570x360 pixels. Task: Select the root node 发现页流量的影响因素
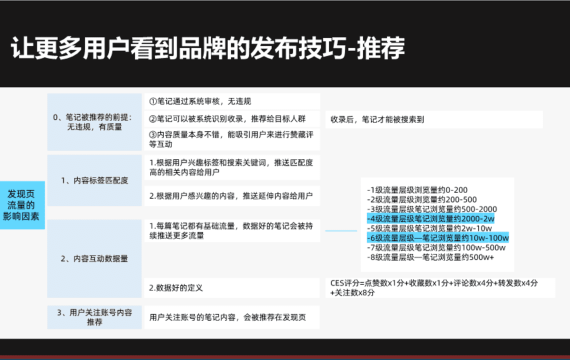(22, 205)
